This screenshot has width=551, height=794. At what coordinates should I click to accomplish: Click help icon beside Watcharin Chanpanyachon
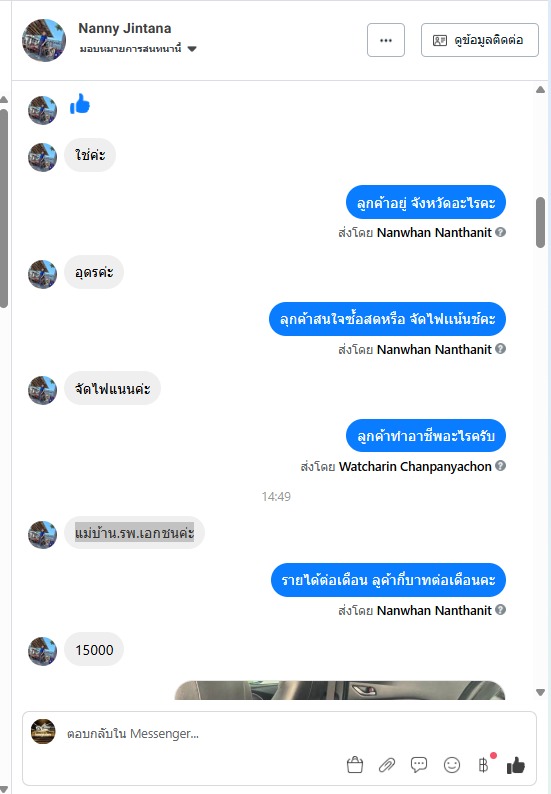[x=500, y=466]
